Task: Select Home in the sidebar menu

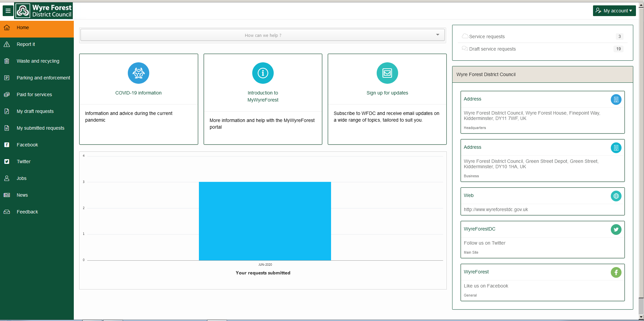Action: (37, 29)
